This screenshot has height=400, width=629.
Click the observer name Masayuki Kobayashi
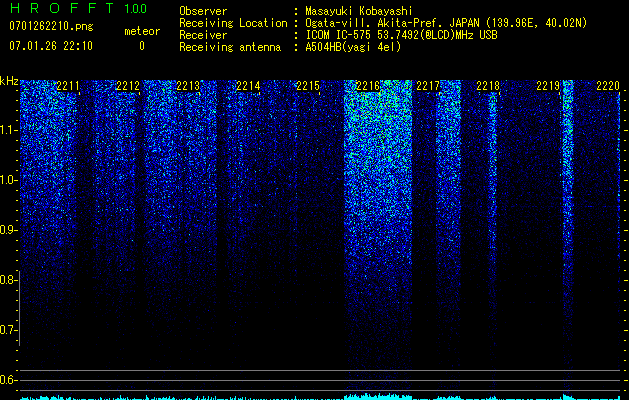(359, 11)
